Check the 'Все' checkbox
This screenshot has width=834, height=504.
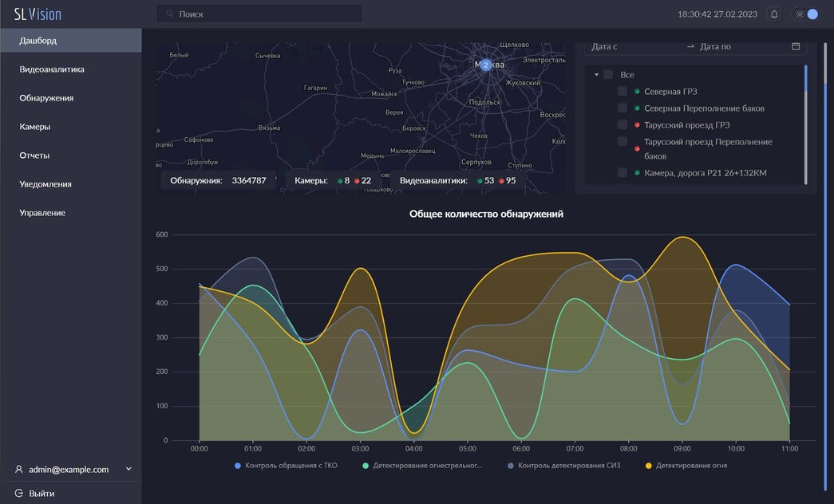point(608,74)
